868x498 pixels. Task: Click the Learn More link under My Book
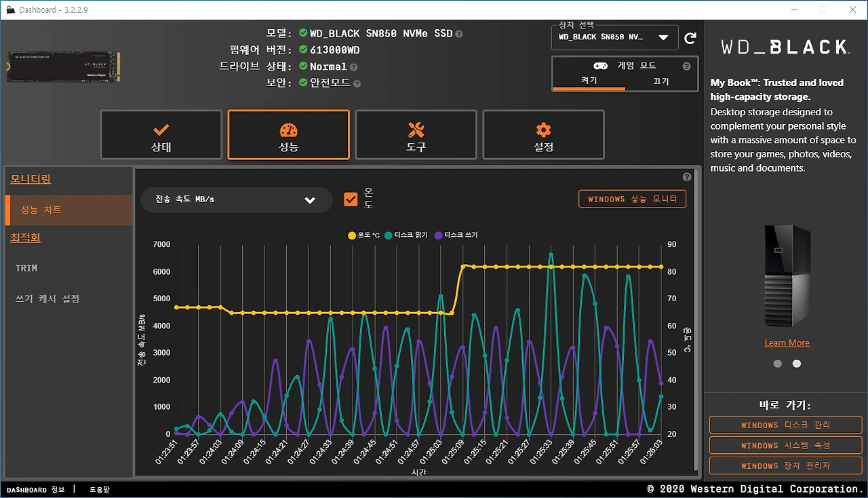[x=787, y=343]
